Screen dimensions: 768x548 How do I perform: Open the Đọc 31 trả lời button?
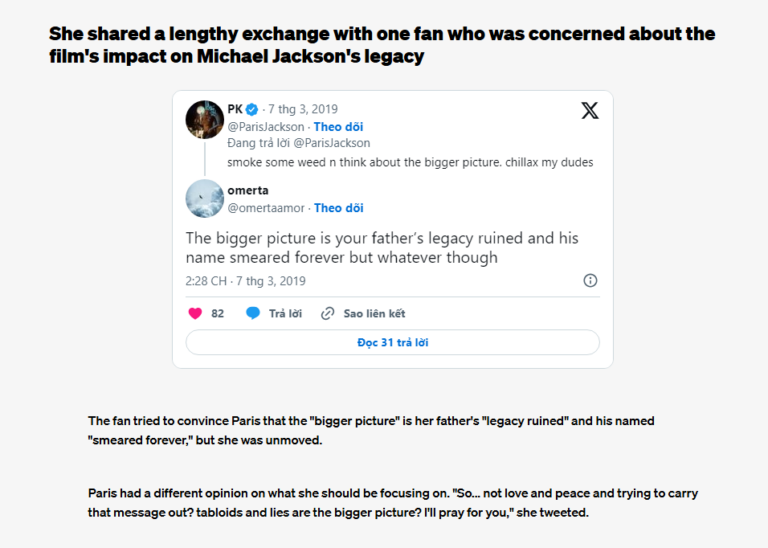(x=392, y=342)
